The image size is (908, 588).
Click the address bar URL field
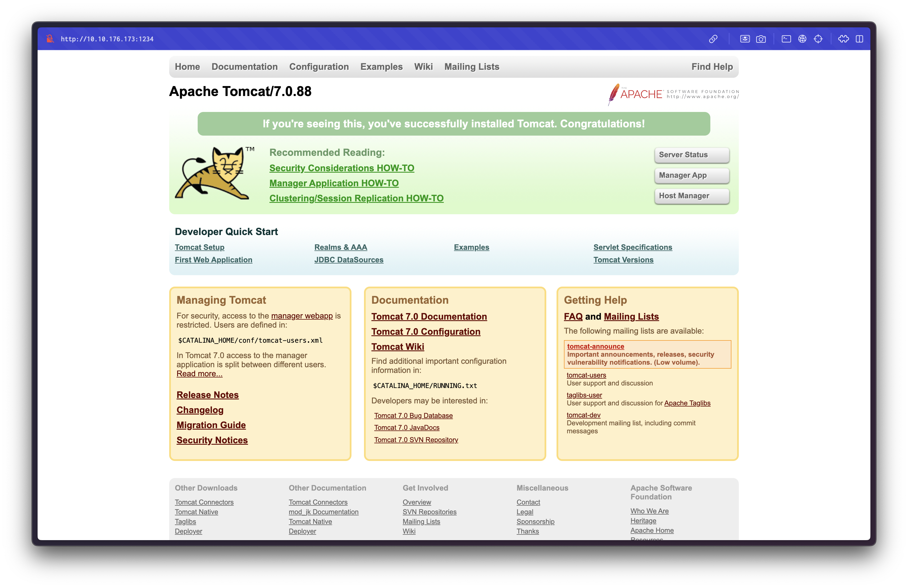(107, 39)
